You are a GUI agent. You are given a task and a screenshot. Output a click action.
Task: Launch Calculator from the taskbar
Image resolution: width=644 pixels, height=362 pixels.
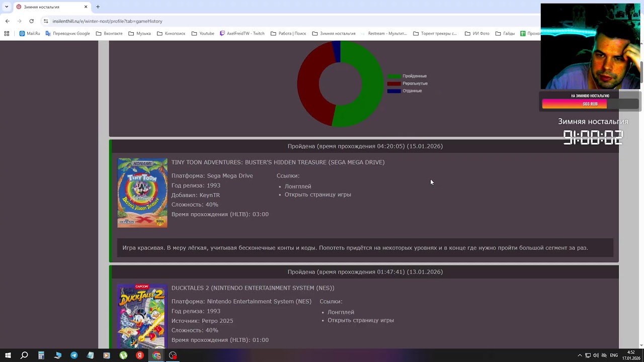(41, 355)
